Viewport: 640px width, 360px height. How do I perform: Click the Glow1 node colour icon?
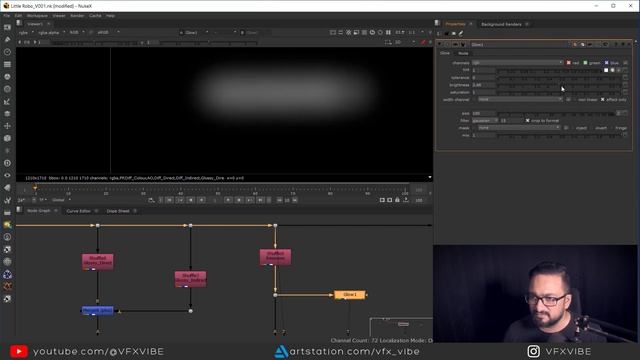click(575, 44)
